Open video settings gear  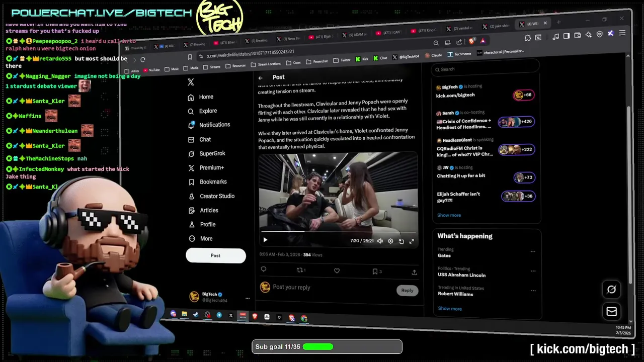click(x=390, y=241)
